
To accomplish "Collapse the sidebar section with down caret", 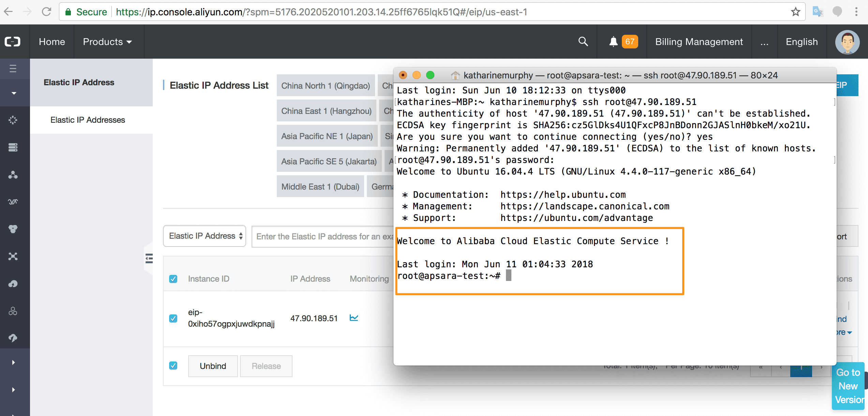I will click(14, 93).
